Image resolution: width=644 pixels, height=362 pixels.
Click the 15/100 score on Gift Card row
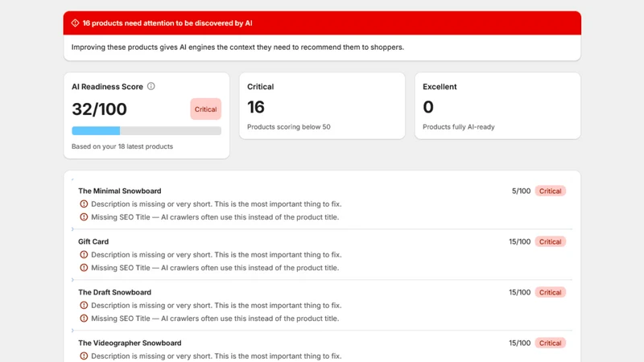point(519,242)
